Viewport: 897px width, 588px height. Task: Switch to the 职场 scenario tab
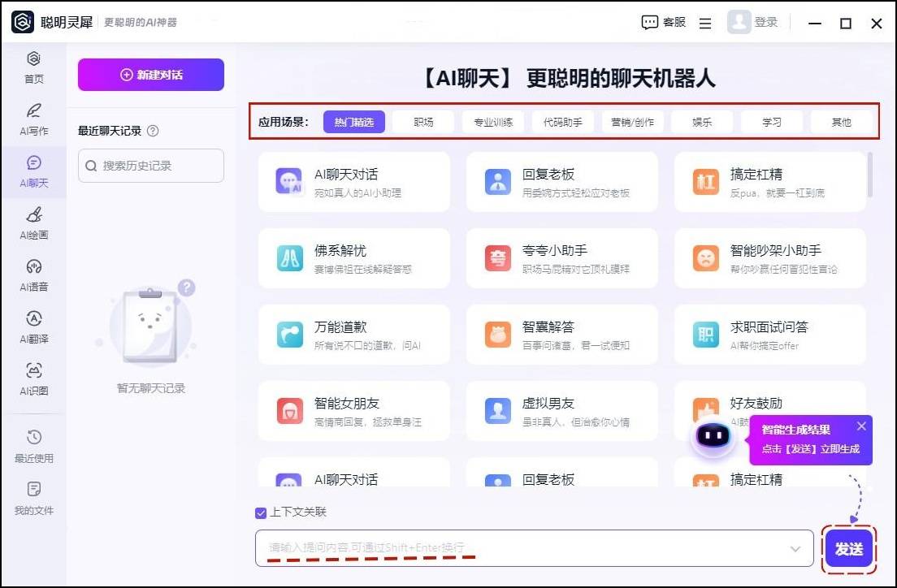pyautogui.click(x=423, y=122)
